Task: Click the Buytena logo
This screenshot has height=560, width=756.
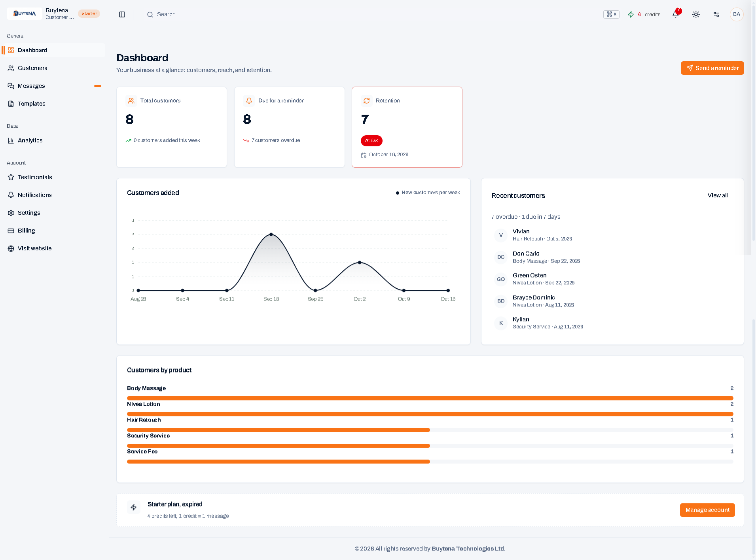Action: (x=25, y=13)
